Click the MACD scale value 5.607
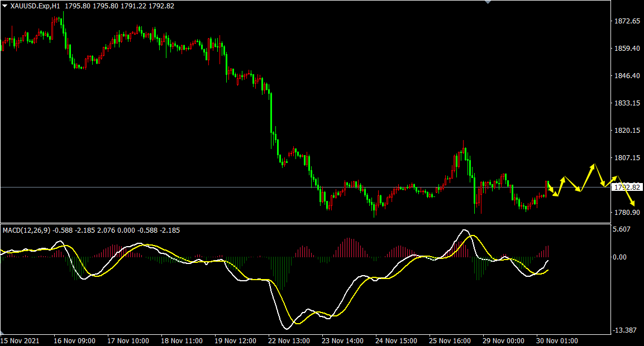This screenshot has height=346, width=644. [622, 229]
